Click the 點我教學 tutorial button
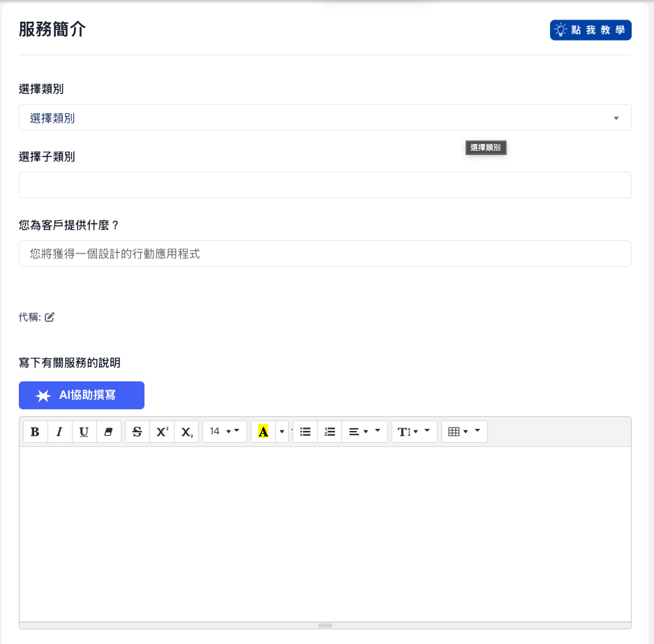 tap(590, 30)
